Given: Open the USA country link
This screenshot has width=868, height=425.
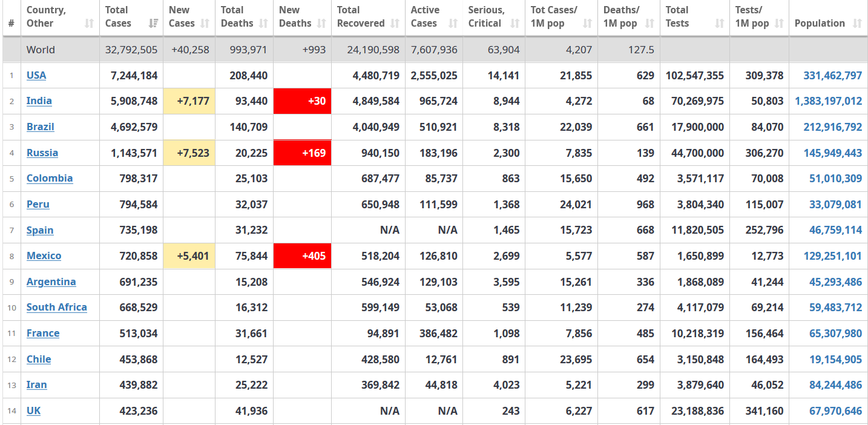Looking at the screenshot, I should pos(36,75).
